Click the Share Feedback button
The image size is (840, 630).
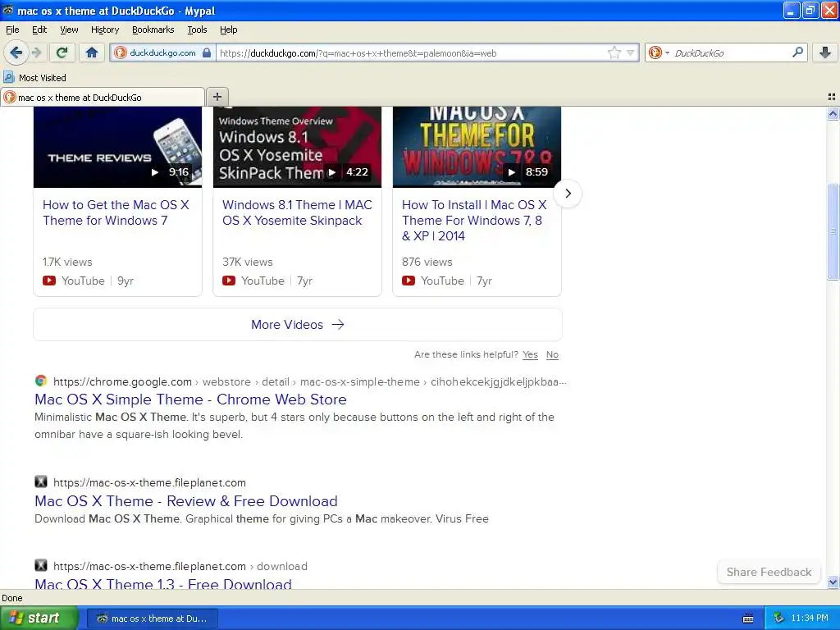point(769,572)
